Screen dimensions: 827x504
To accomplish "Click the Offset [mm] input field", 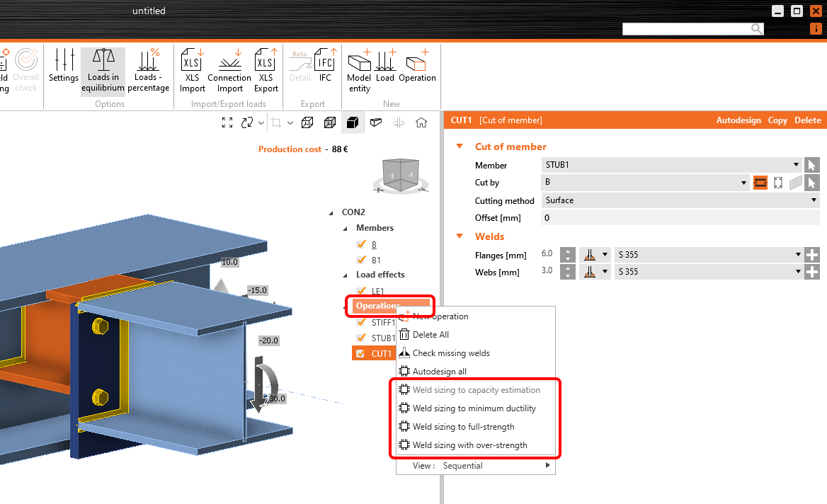I will coord(680,218).
